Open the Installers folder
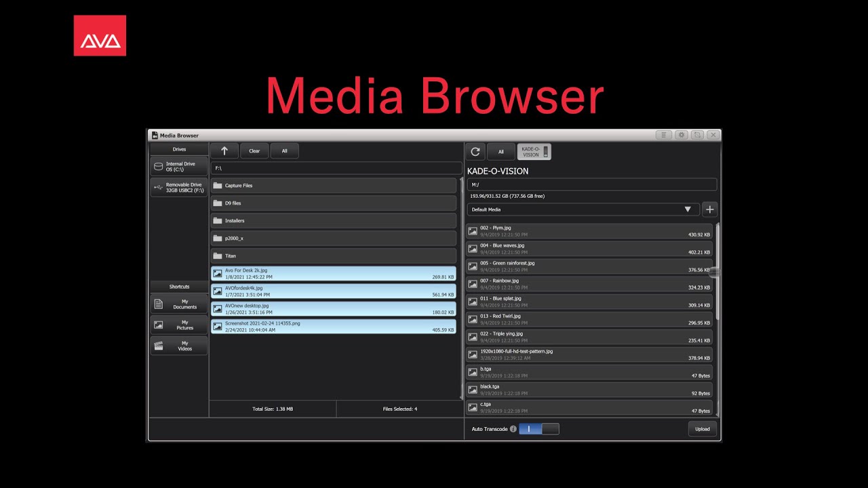The height and width of the screenshot is (488, 868). coord(334,221)
